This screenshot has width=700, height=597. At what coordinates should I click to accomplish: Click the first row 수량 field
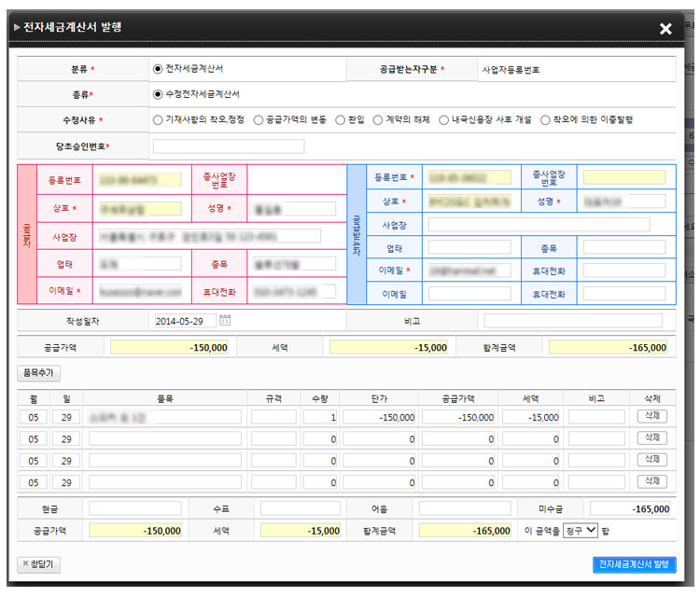[320, 417]
